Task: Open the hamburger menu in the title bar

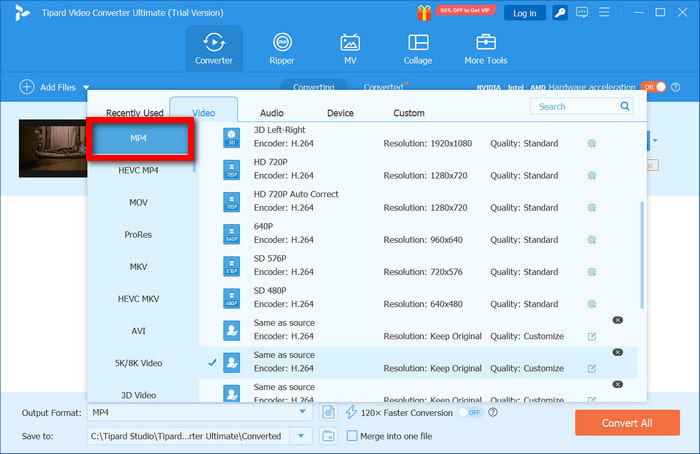Action: tap(604, 12)
